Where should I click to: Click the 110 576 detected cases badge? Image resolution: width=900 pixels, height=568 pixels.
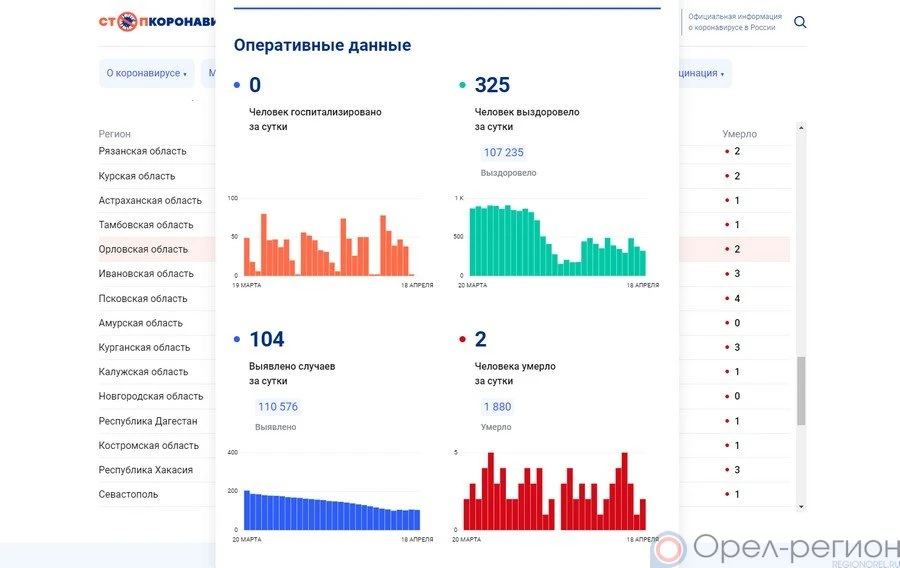coord(277,407)
